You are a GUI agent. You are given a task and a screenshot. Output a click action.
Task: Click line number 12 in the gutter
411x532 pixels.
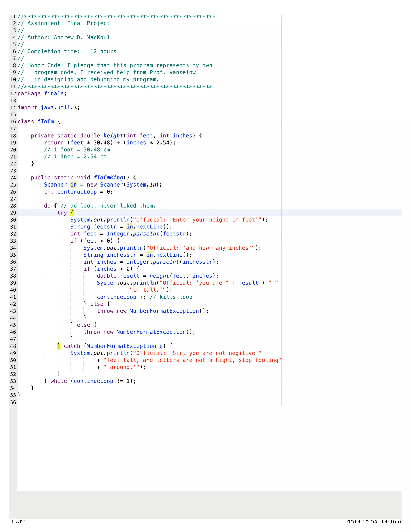coord(13,94)
